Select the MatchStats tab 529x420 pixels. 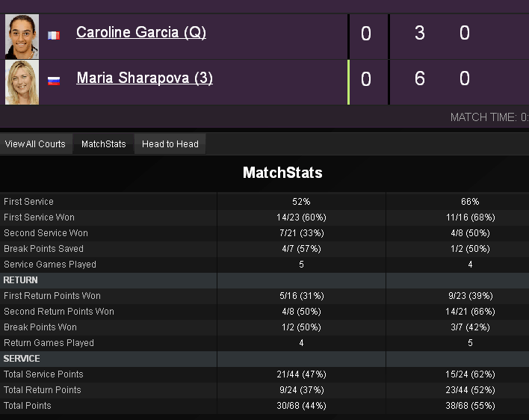click(x=103, y=144)
